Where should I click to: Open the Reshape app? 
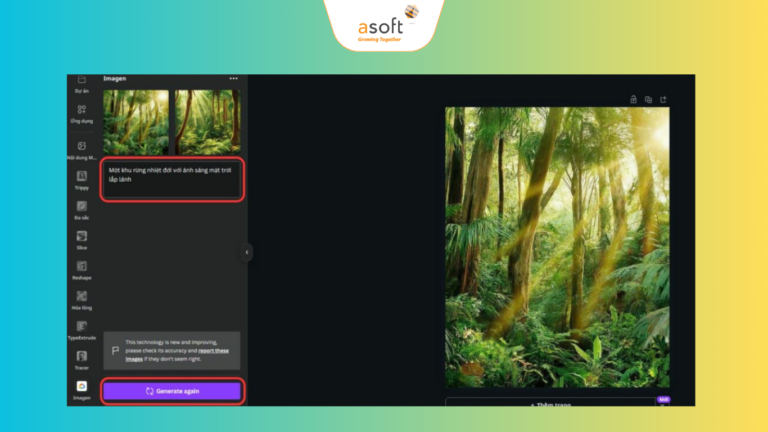pos(81,267)
